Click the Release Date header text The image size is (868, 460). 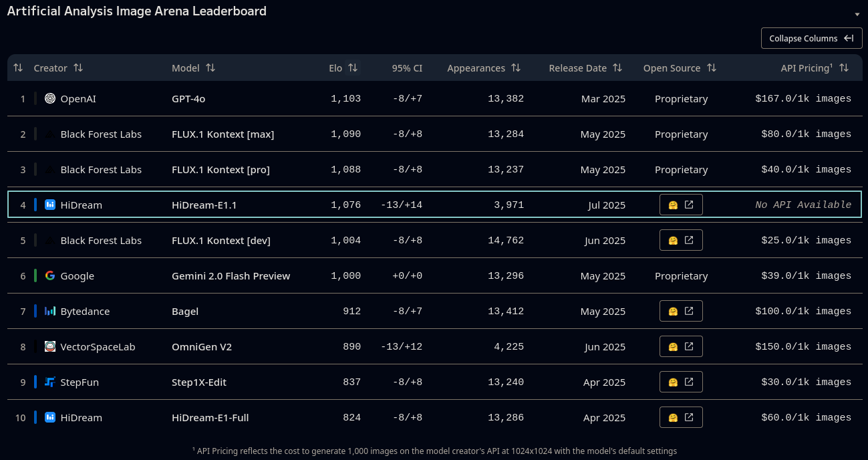click(x=577, y=68)
